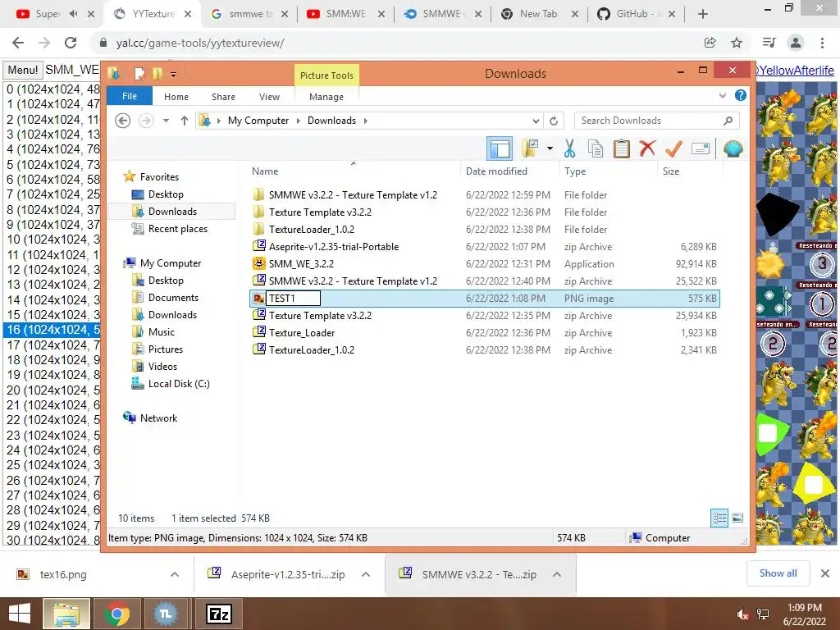This screenshot has width=840, height=630.
Task: Click Show all downloads button
Action: [x=778, y=573]
